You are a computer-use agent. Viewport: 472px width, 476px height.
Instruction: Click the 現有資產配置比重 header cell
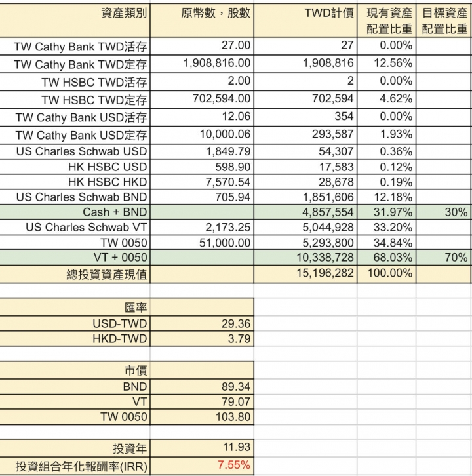386,20
